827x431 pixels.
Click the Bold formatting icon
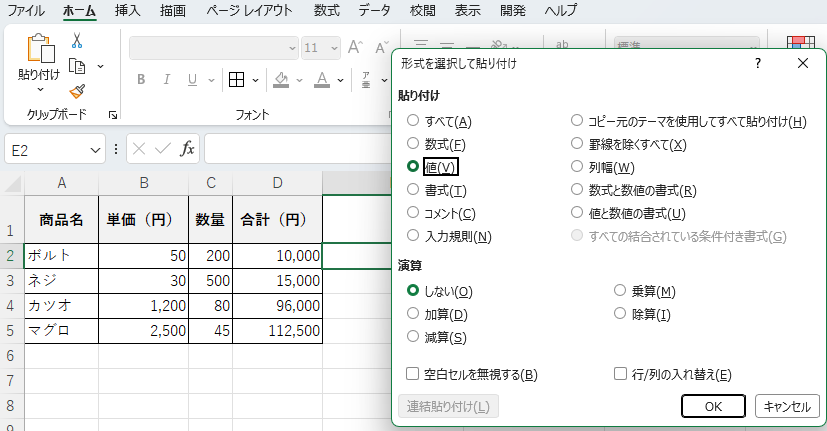pyautogui.click(x=141, y=80)
